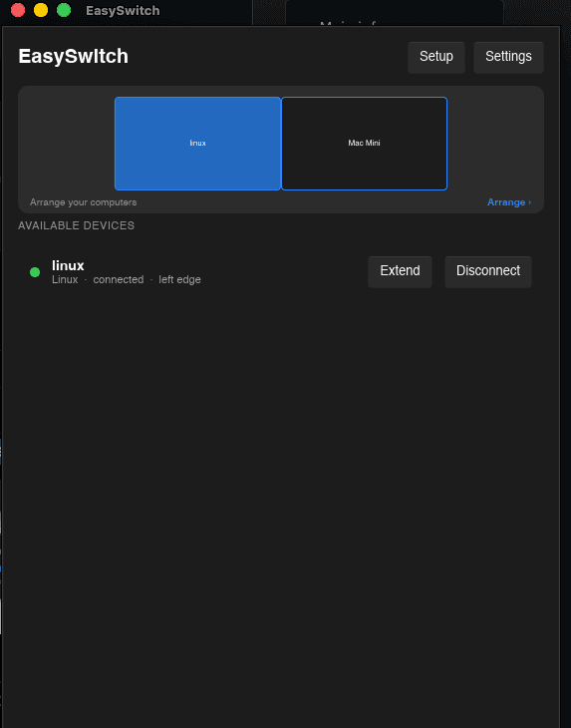Click the green status dot for linux
Screen dimensions: 571x728
tap(35, 272)
